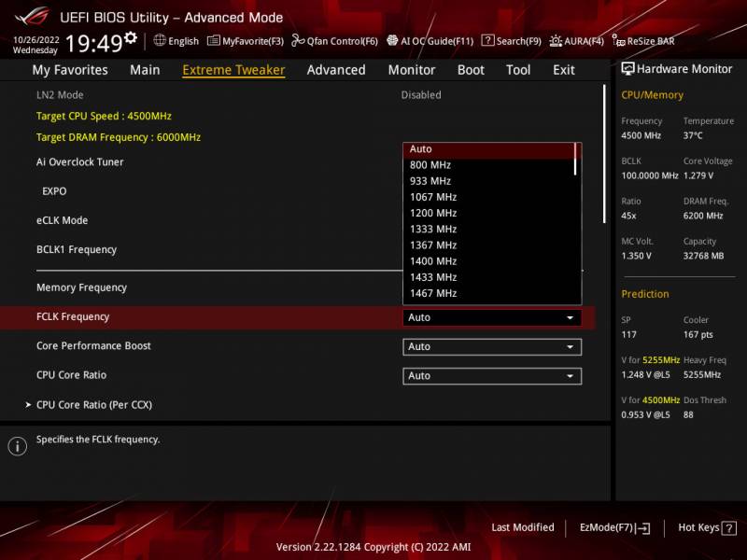This screenshot has width=747, height=560.
Task: Open the Tool tab
Action: (518, 70)
